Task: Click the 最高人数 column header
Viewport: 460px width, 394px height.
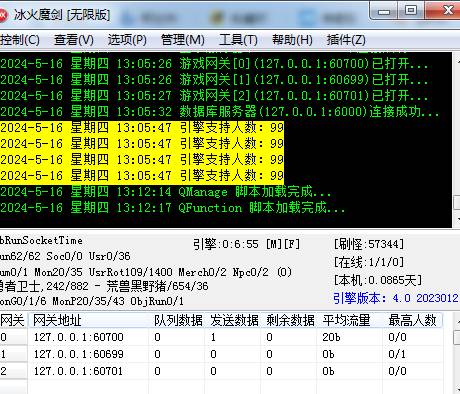Action: coord(413,321)
